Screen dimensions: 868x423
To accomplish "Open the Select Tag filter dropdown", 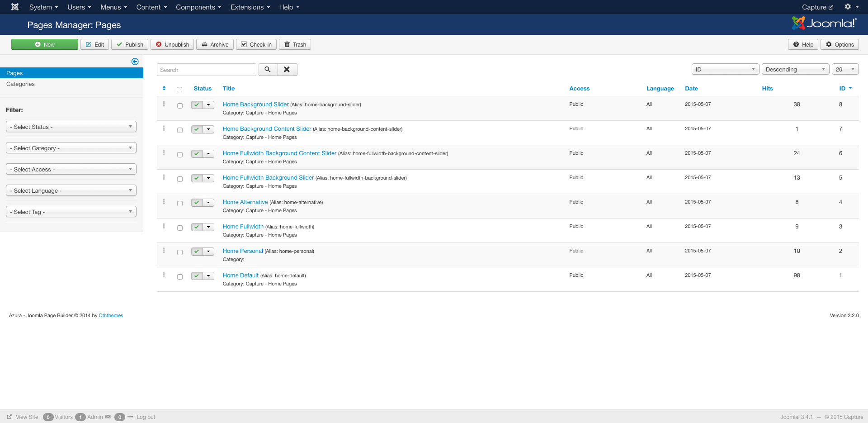I will 71,212.
